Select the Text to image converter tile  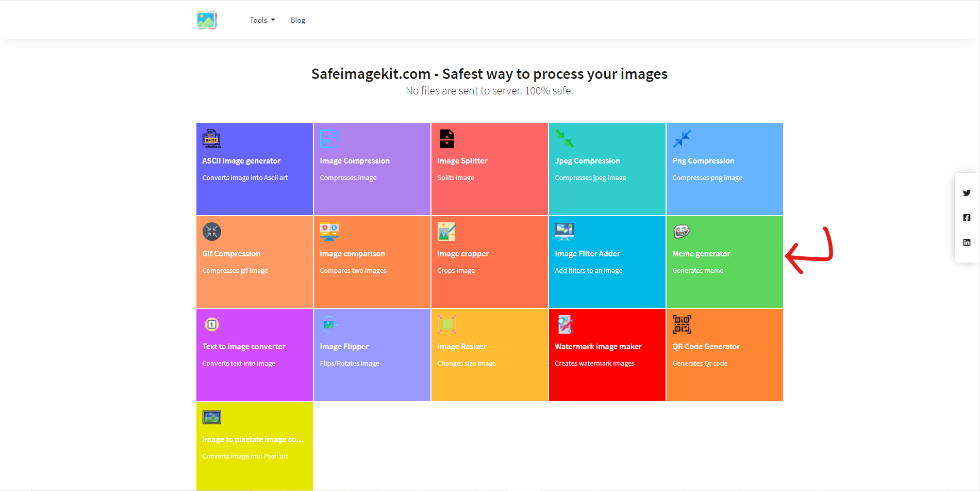point(255,355)
